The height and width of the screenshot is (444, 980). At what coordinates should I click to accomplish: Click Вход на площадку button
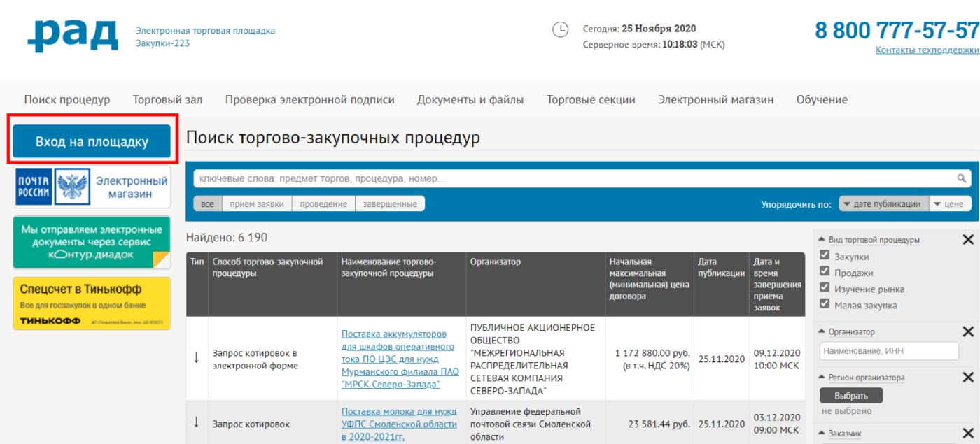(x=92, y=142)
